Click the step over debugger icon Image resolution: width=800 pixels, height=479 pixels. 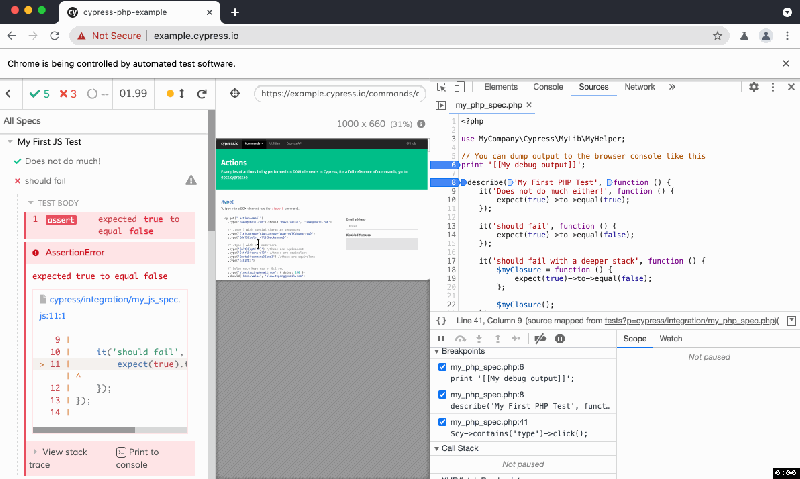click(460, 338)
